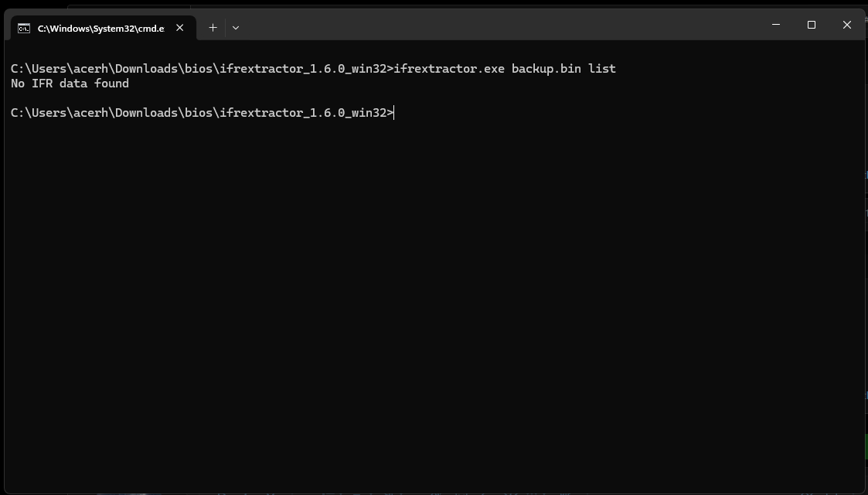Click the empty black terminal area

pos(434,305)
